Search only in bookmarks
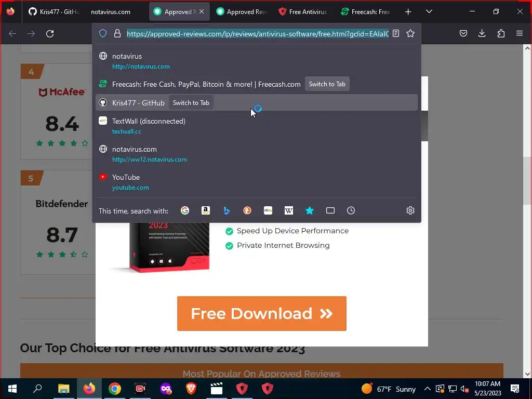532x399 pixels. [310, 211]
